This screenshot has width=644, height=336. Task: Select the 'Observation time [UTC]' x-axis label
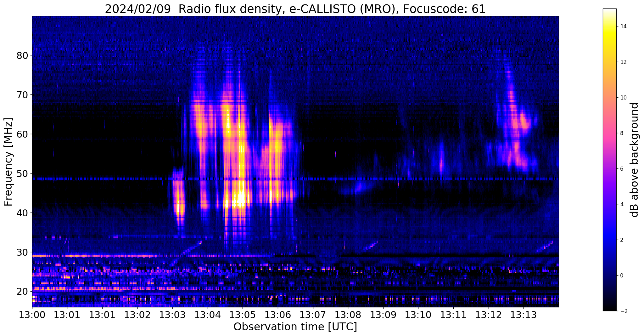point(295,327)
